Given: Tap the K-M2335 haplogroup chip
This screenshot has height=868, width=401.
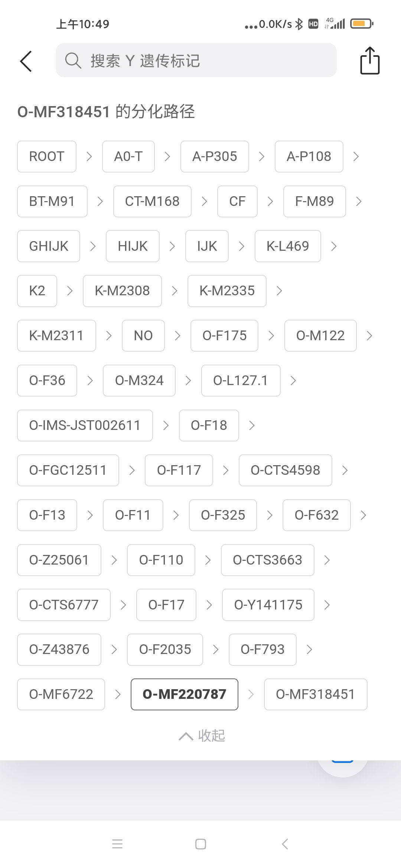Looking at the screenshot, I should 227,291.
